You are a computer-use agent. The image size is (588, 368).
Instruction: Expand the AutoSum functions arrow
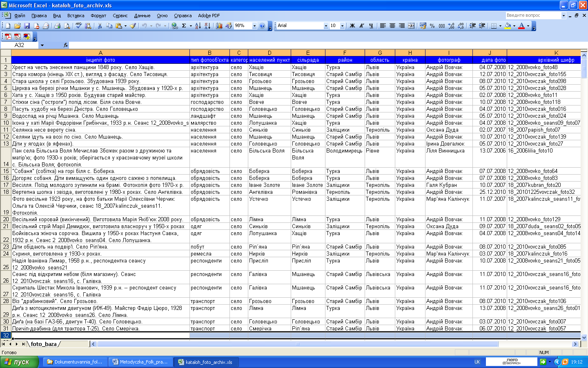point(191,26)
